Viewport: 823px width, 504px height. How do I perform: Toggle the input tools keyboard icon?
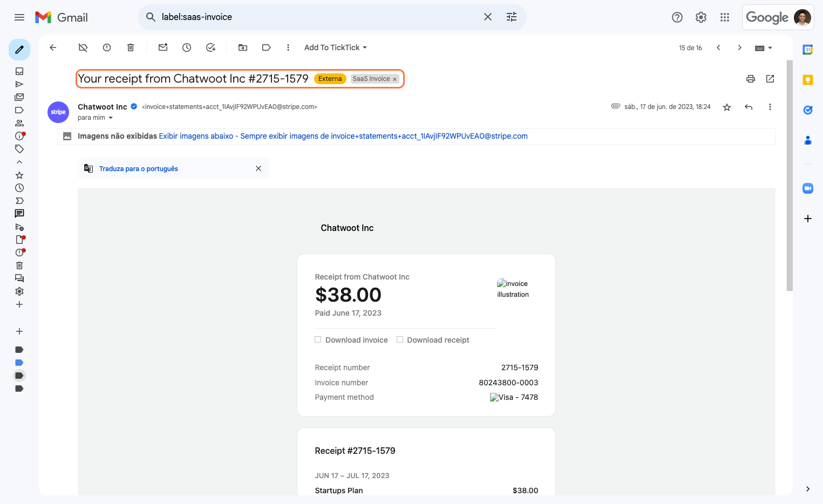(x=759, y=48)
